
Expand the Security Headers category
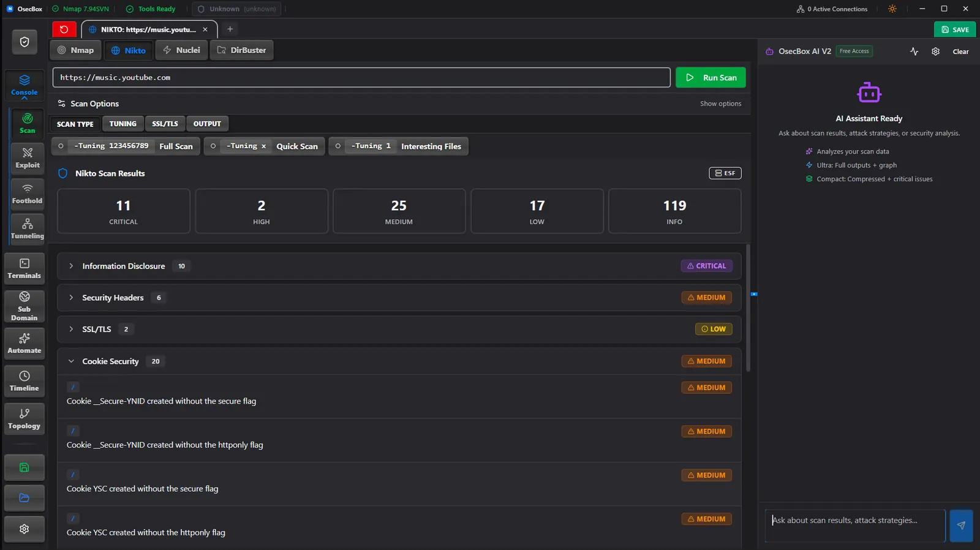click(399, 298)
